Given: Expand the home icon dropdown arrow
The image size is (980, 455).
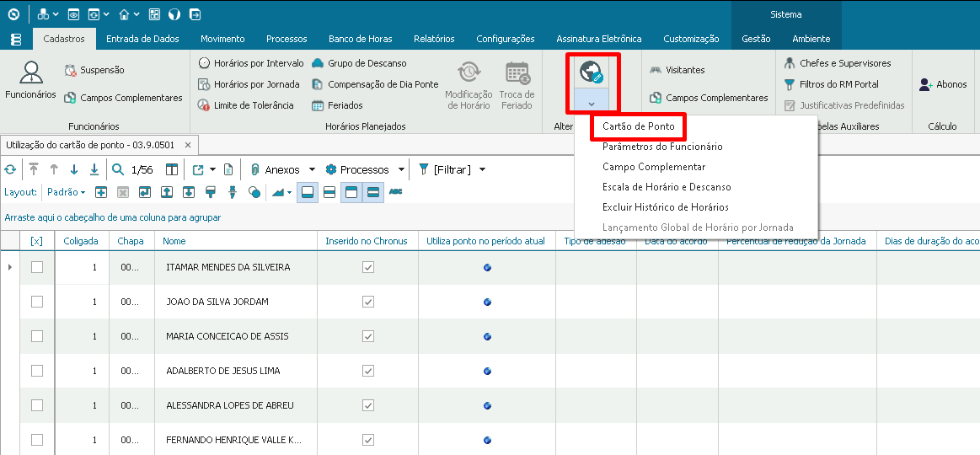Looking at the screenshot, I should pyautogui.click(x=137, y=13).
